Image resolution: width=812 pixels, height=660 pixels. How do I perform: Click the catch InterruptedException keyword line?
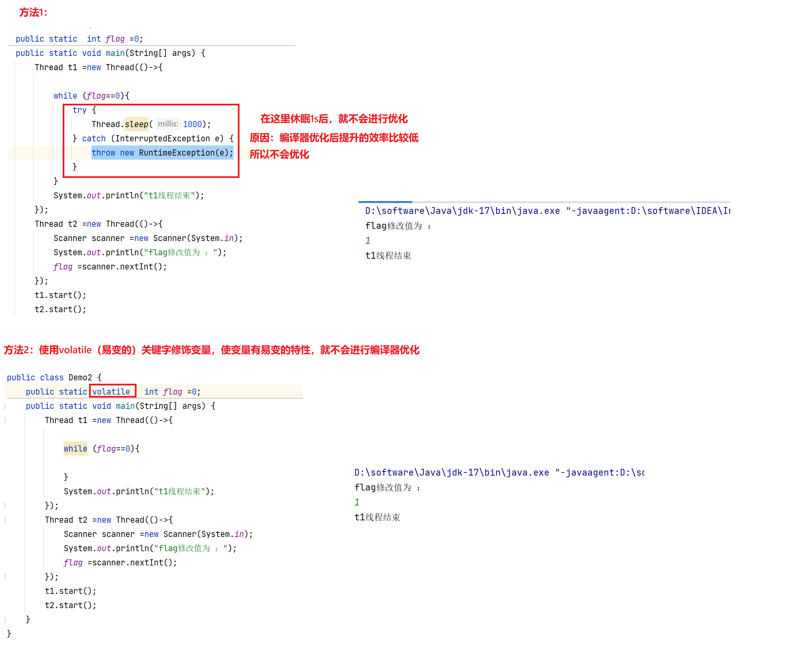click(x=153, y=138)
